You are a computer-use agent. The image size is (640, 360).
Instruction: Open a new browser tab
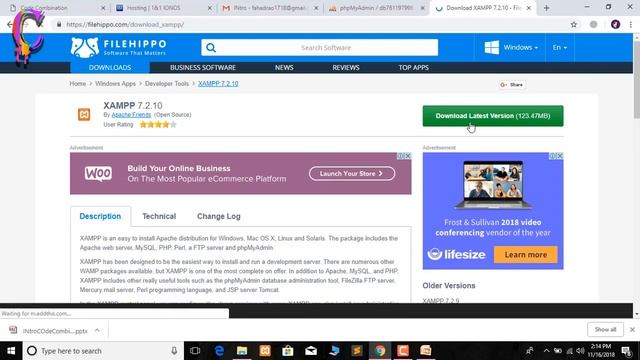coord(546,8)
